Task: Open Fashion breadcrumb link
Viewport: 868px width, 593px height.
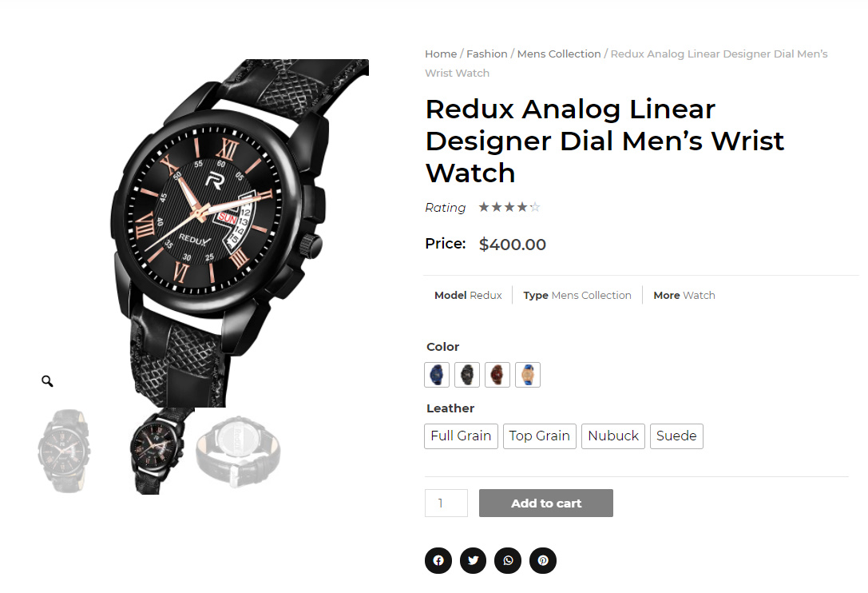Action: point(486,54)
